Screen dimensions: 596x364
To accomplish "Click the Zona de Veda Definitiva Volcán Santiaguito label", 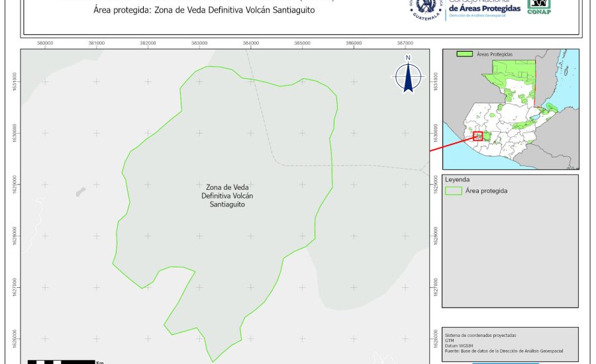I will 223,197.
